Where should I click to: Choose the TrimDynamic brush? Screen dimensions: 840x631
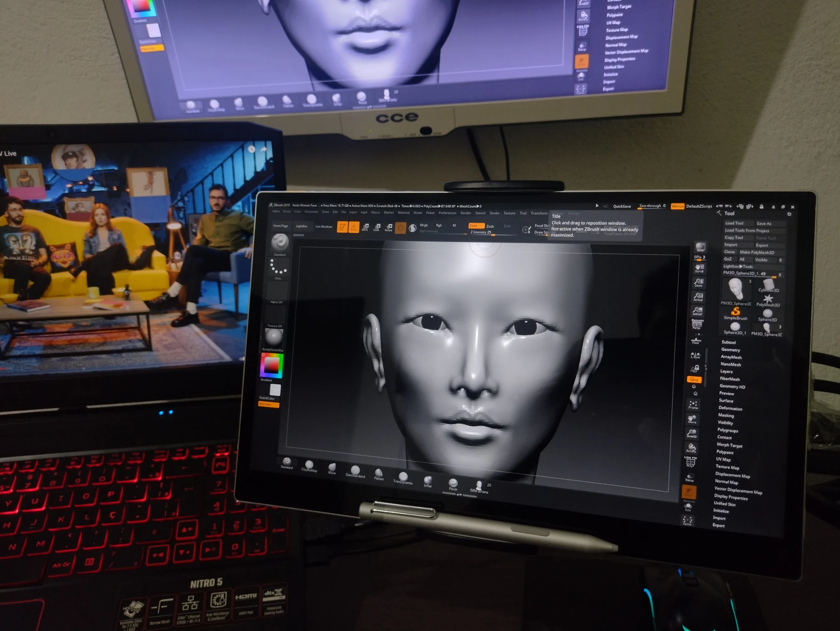tap(403, 477)
